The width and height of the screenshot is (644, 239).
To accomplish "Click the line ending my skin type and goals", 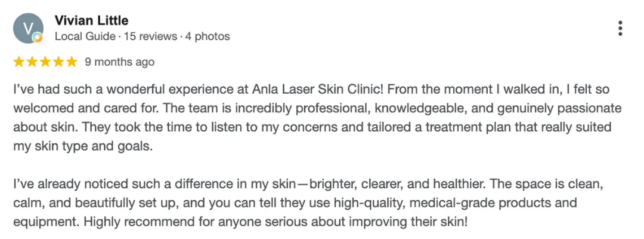I will (x=82, y=146).
